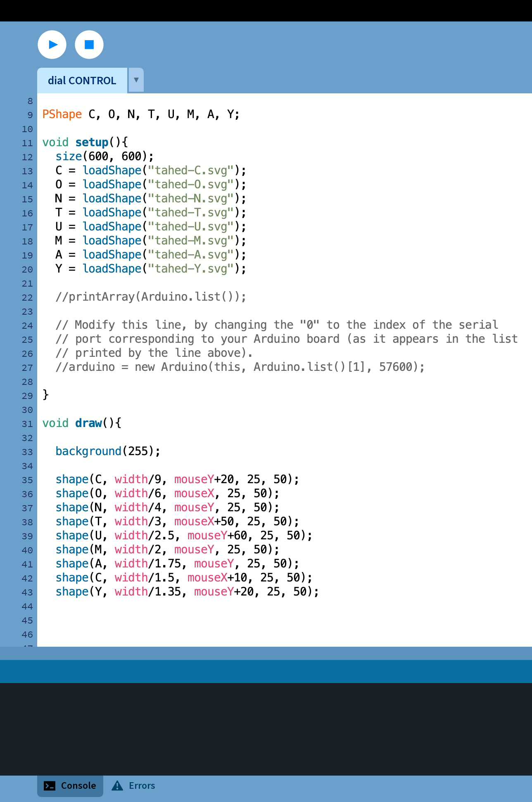Click the shape(M, width/2 line
Screen dimensions: 532x802
click(x=167, y=549)
